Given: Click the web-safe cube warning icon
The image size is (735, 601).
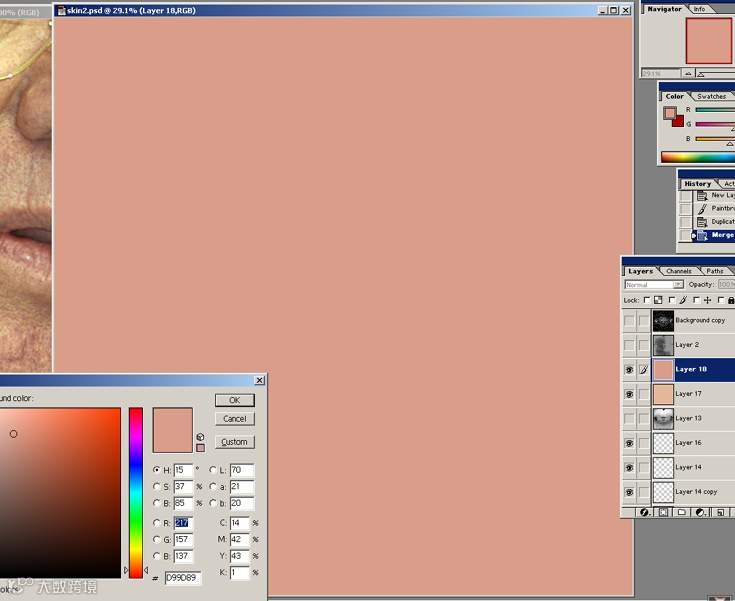Looking at the screenshot, I should pyautogui.click(x=200, y=437).
